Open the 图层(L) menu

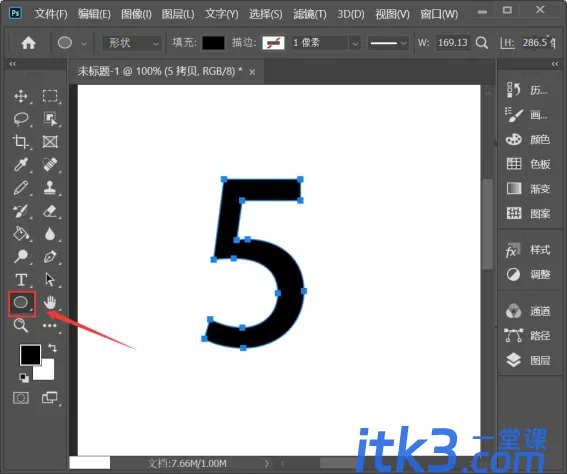pyautogui.click(x=178, y=14)
